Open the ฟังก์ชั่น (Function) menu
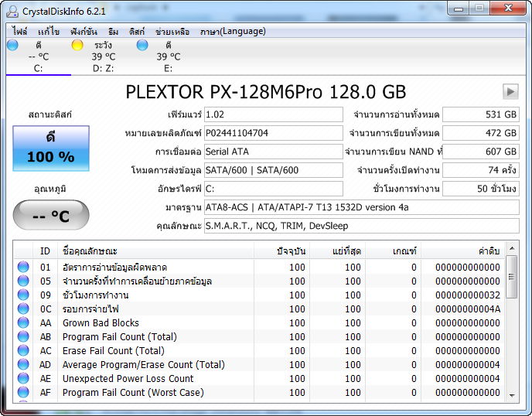This screenshot has height=416, width=532. [84, 32]
